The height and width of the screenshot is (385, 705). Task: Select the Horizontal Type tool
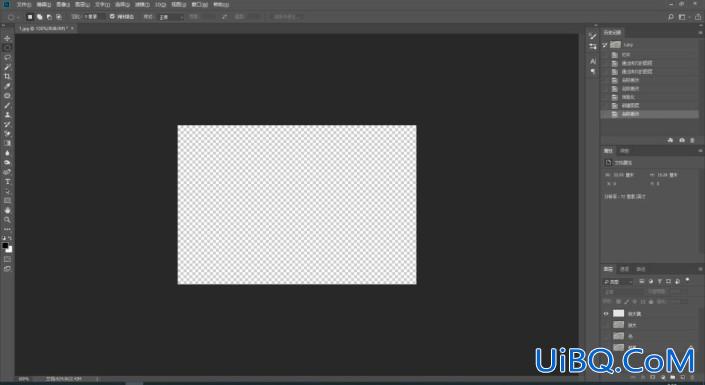7,182
